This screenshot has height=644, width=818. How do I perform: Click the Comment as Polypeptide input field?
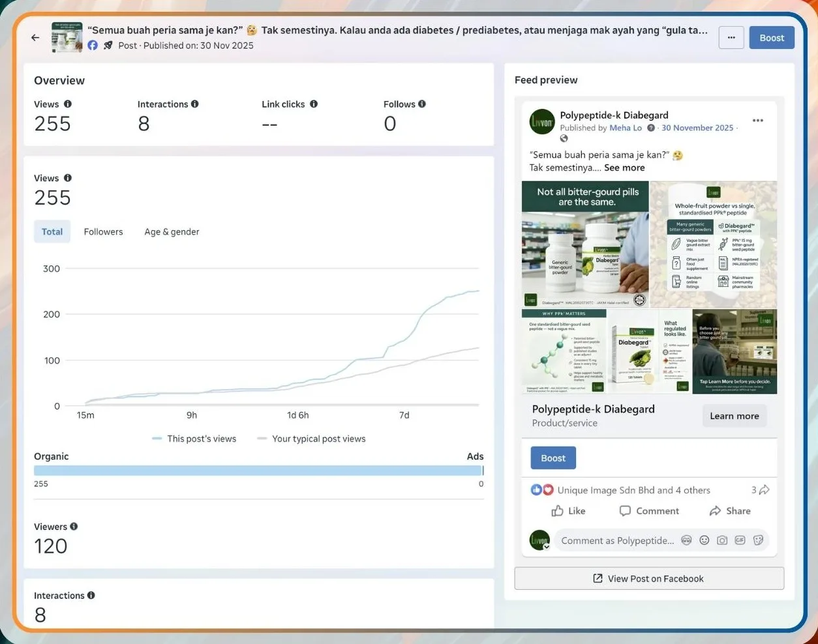tap(617, 540)
